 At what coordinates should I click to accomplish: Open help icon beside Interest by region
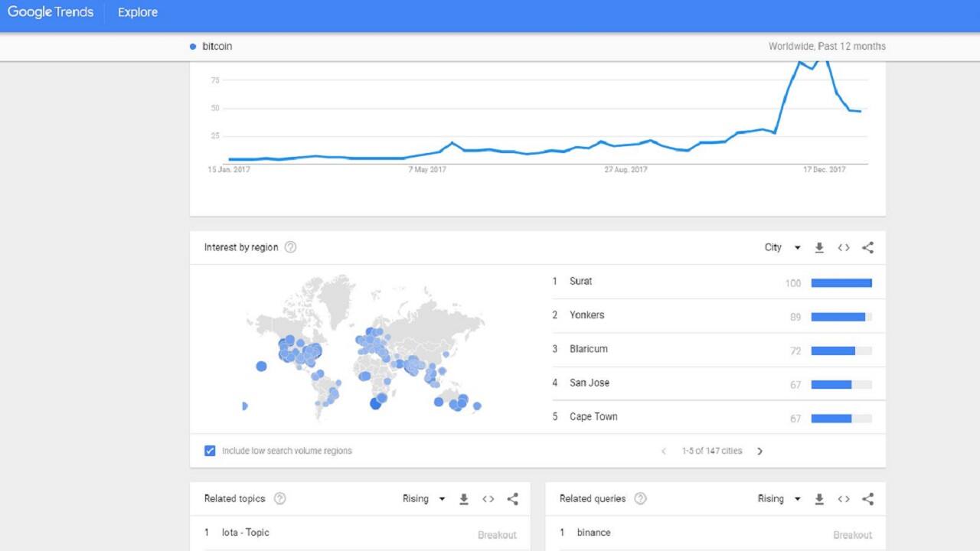tap(290, 248)
